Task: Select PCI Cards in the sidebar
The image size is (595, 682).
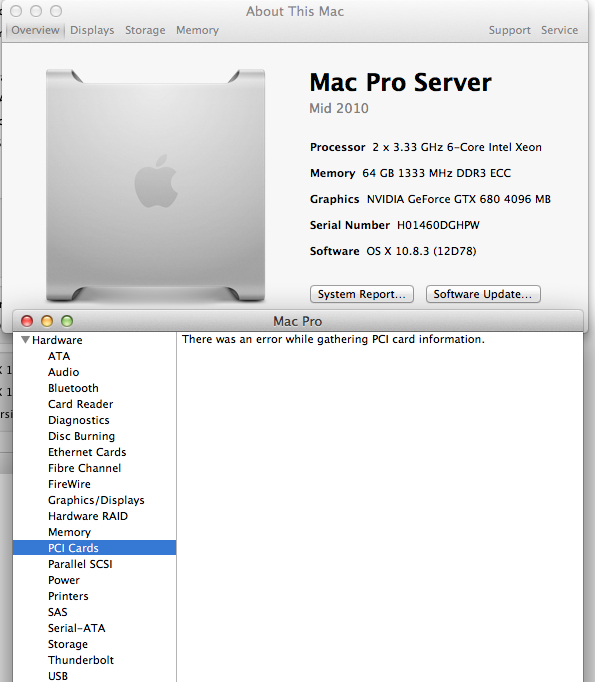Action: 94,548
